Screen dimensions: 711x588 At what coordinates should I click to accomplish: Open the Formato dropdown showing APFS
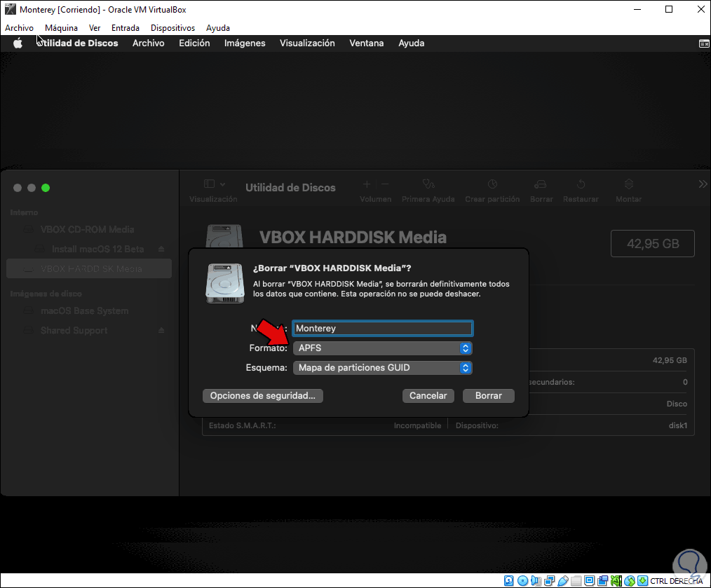click(x=382, y=348)
